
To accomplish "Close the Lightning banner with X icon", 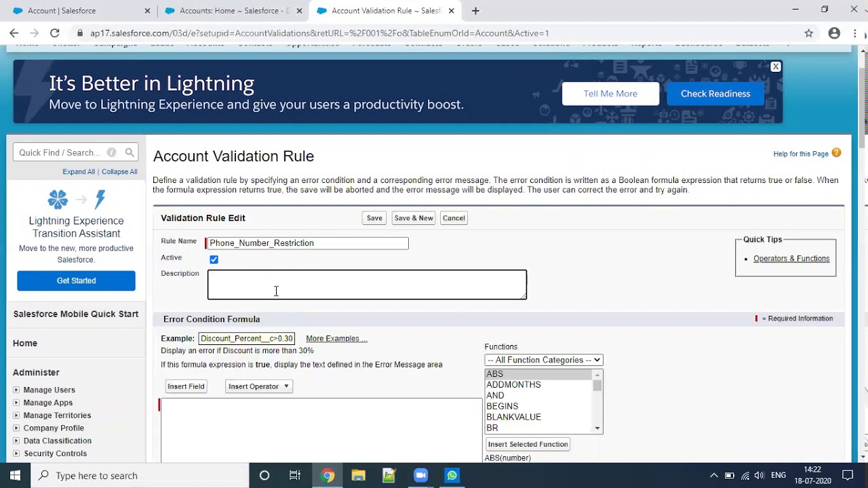I will click(x=776, y=66).
